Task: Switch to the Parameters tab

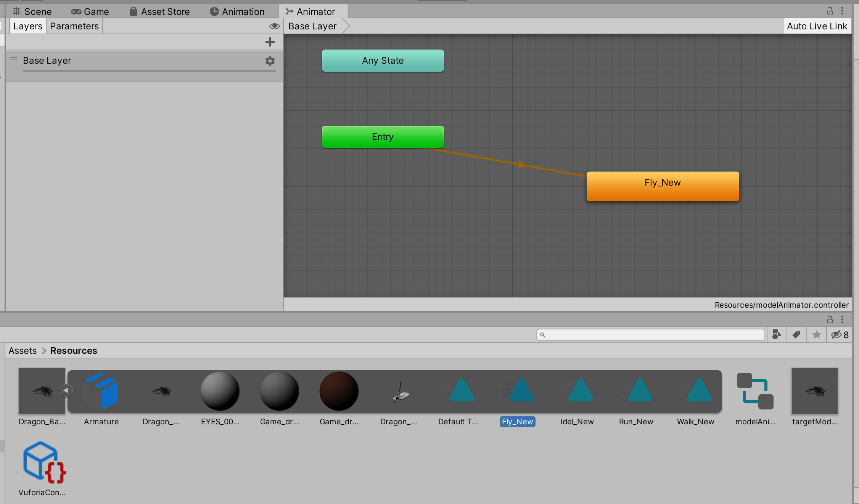Action: 74,26
